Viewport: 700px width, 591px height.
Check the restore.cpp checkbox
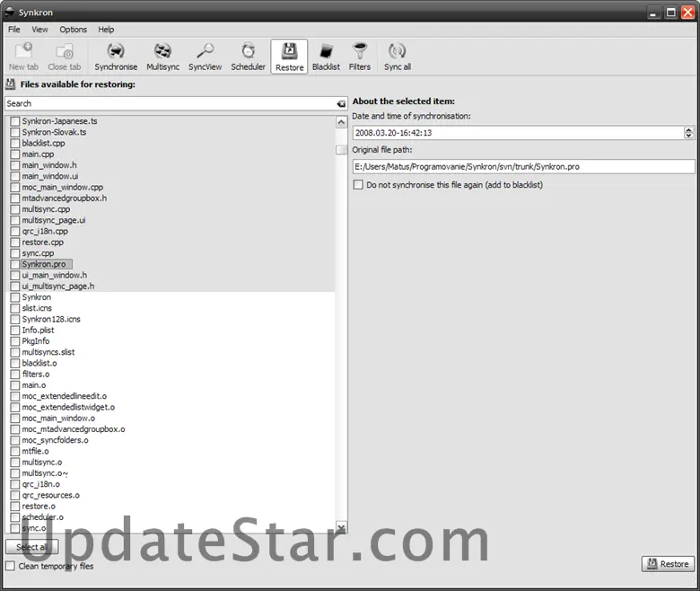pos(15,243)
